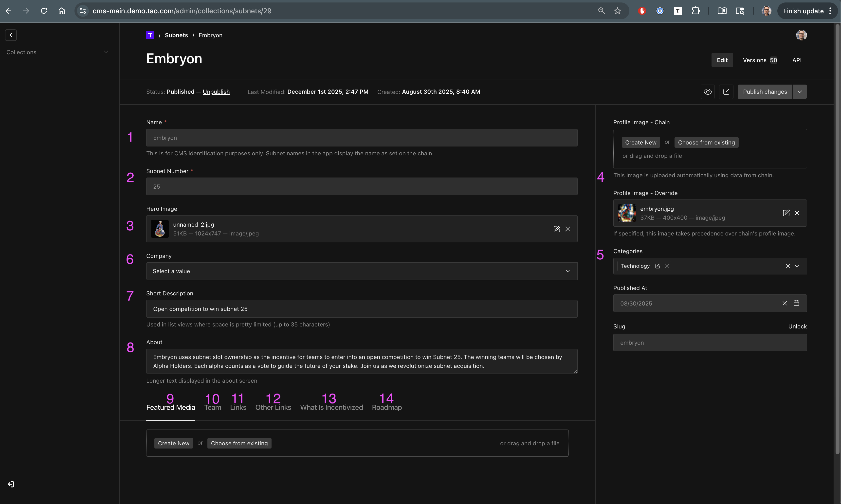This screenshot has width=841, height=504.
Task: Remove the Technology category tag
Action: pyautogui.click(x=666, y=266)
